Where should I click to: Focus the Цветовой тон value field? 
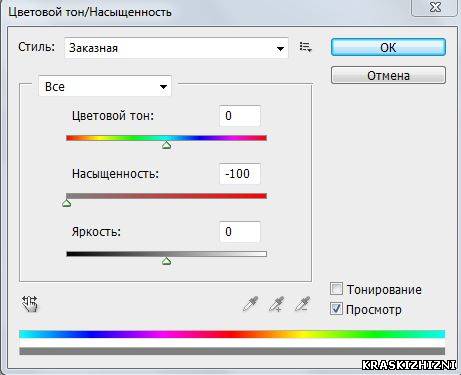pos(240,116)
